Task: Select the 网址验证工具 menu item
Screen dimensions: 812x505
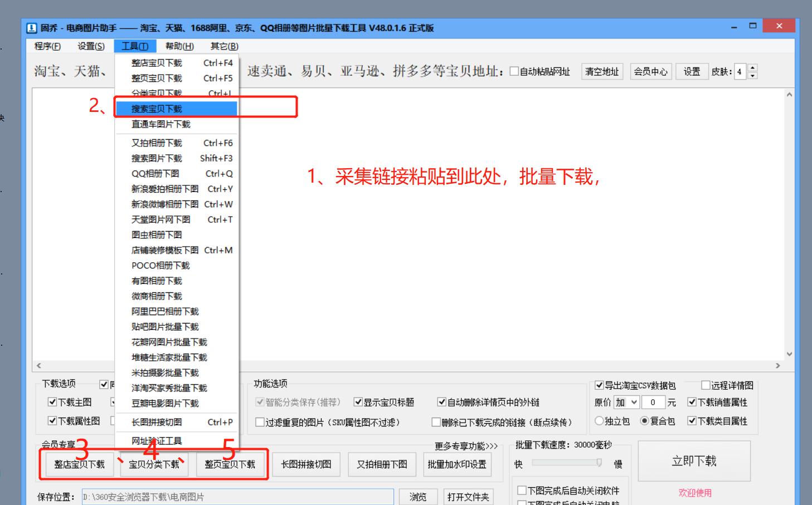Action: pos(157,440)
